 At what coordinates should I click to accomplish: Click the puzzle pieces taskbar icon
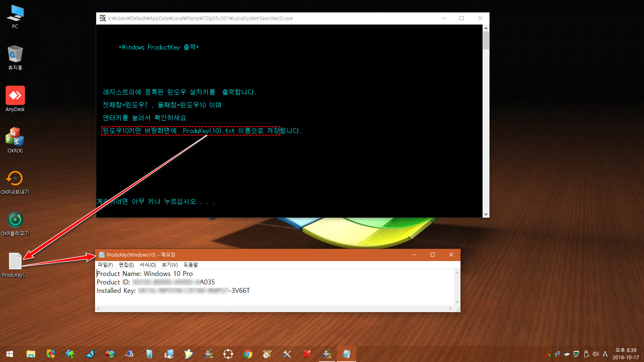coord(70,354)
